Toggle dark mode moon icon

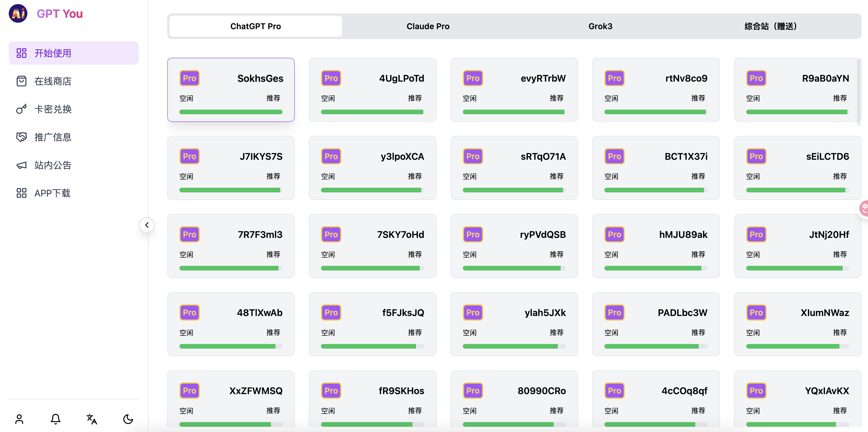pyautogui.click(x=128, y=419)
